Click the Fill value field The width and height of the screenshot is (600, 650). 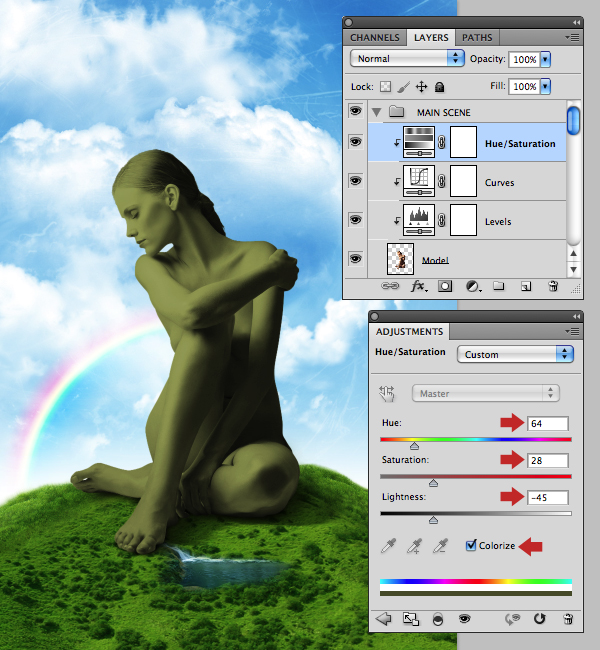525,86
